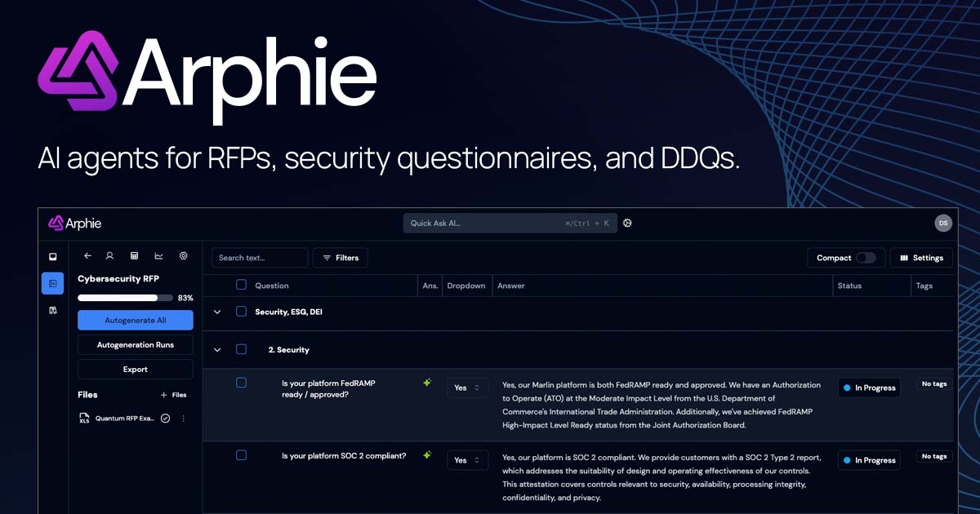
Task: Collapse the 2. Security subsection
Action: [217, 349]
